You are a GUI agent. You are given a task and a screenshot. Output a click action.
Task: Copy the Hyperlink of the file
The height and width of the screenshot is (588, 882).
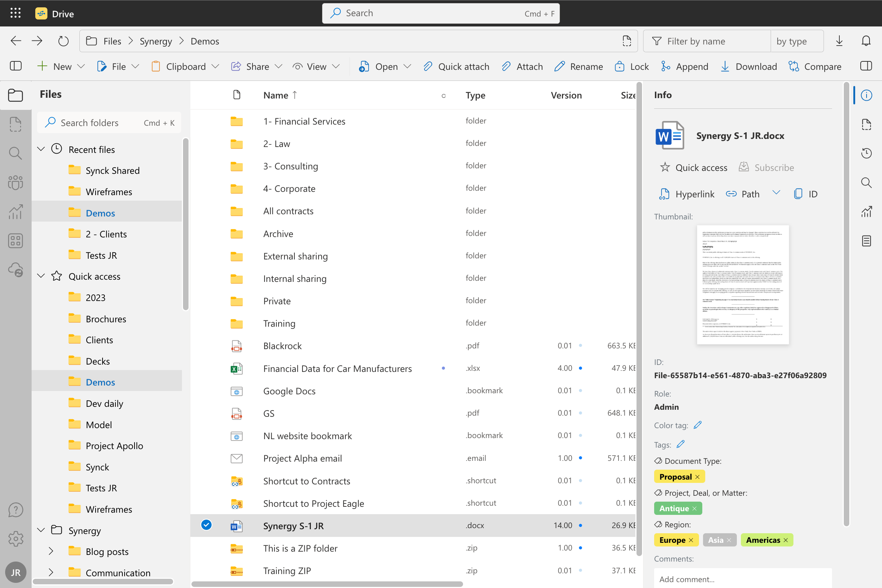click(x=686, y=194)
